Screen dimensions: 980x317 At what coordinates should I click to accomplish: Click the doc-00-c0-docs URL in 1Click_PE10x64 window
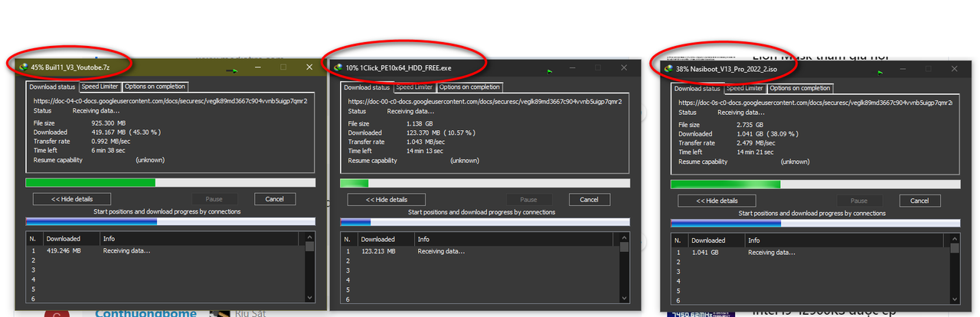pyautogui.click(x=485, y=101)
